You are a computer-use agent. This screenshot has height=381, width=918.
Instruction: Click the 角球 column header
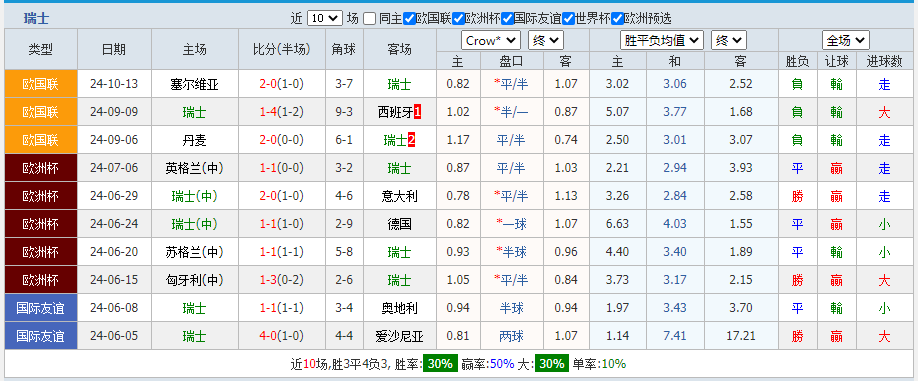(344, 49)
